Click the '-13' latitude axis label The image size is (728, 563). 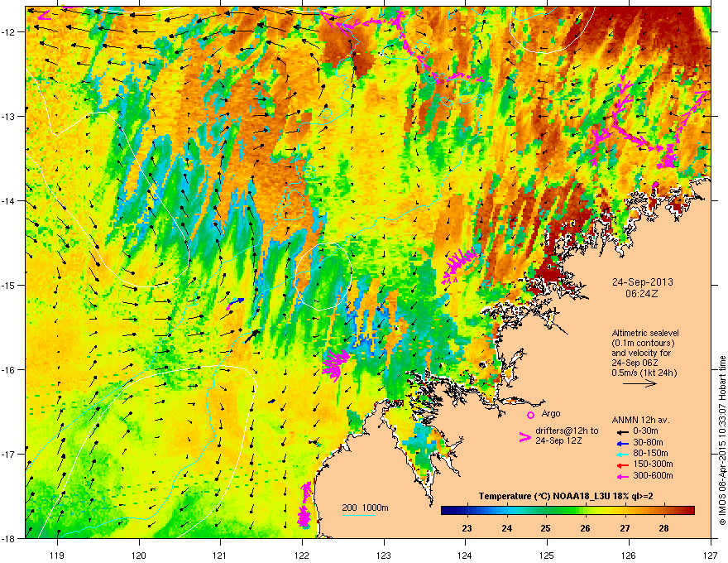(x=8, y=116)
